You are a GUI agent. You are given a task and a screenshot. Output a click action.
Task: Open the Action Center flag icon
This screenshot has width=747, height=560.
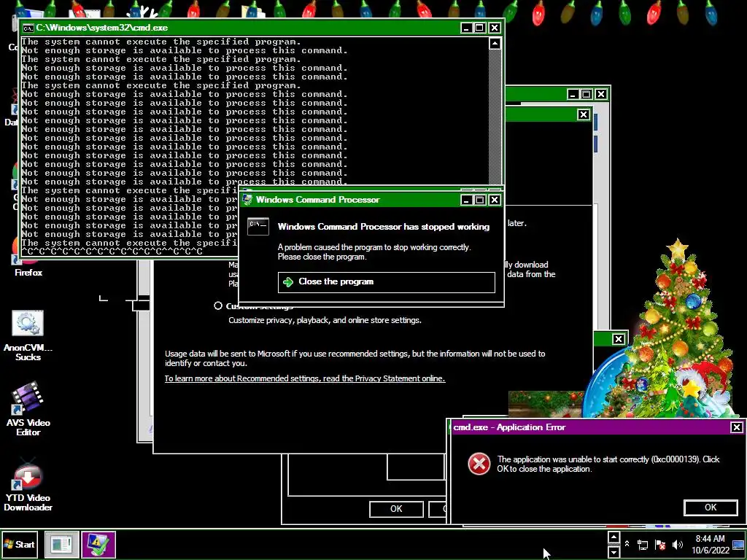coord(659,544)
